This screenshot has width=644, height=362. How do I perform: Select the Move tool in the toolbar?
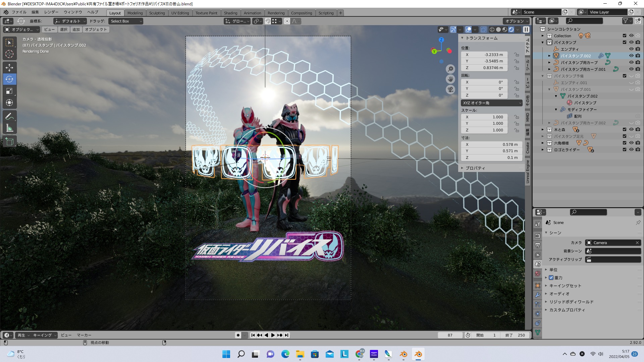tap(9, 67)
